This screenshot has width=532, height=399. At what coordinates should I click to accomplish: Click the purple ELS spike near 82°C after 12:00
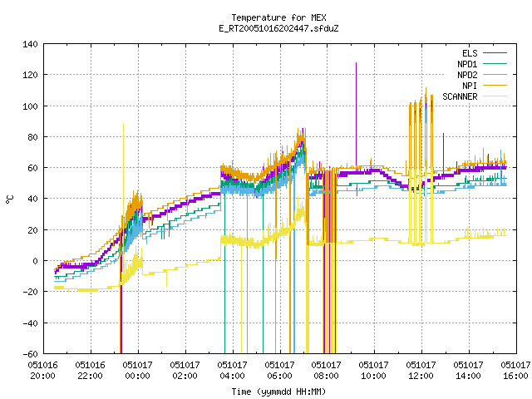443,155
